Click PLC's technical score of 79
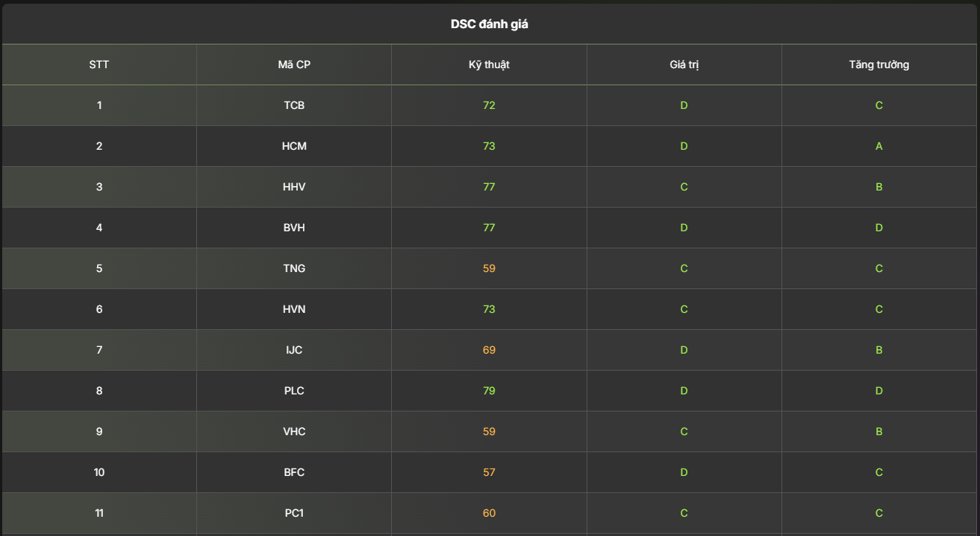The image size is (980, 536). click(489, 391)
